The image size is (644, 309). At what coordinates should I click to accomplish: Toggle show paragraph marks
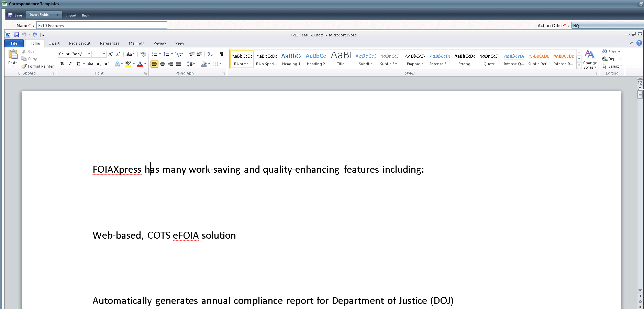coord(221,54)
